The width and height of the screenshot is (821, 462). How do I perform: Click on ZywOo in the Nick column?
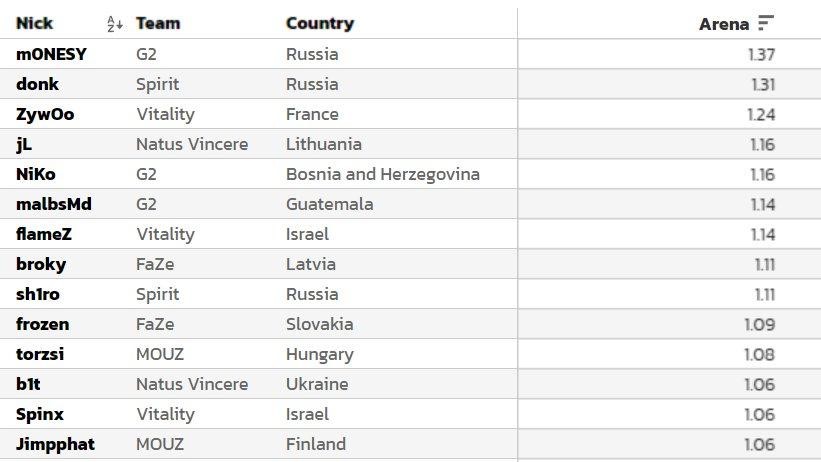click(x=45, y=114)
